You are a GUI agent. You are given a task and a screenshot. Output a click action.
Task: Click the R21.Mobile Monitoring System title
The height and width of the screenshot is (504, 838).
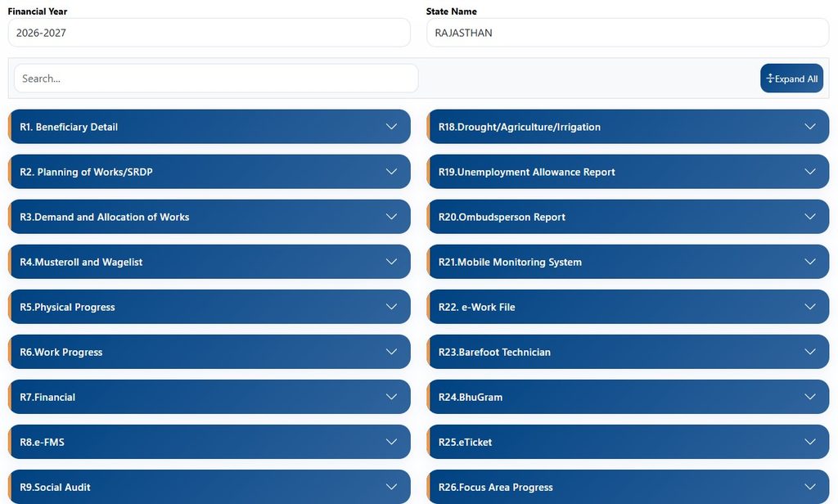click(x=510, y=262)
